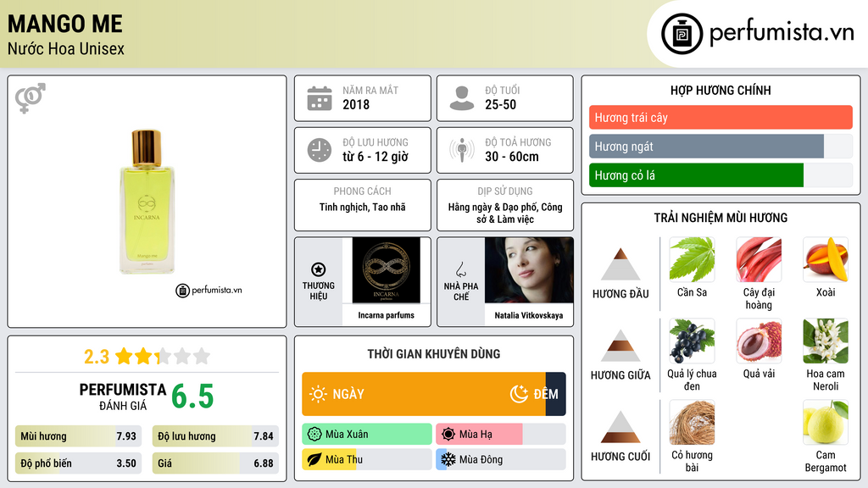Click the MANGO ME title
The width and height of the screenshot is (868, 488).
pos(64,24)
